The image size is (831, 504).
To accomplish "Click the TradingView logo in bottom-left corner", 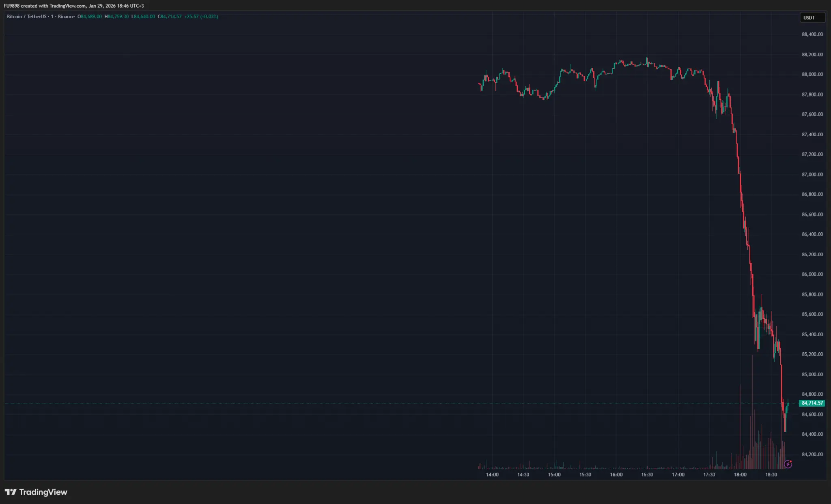I will (x=37, y=492).
